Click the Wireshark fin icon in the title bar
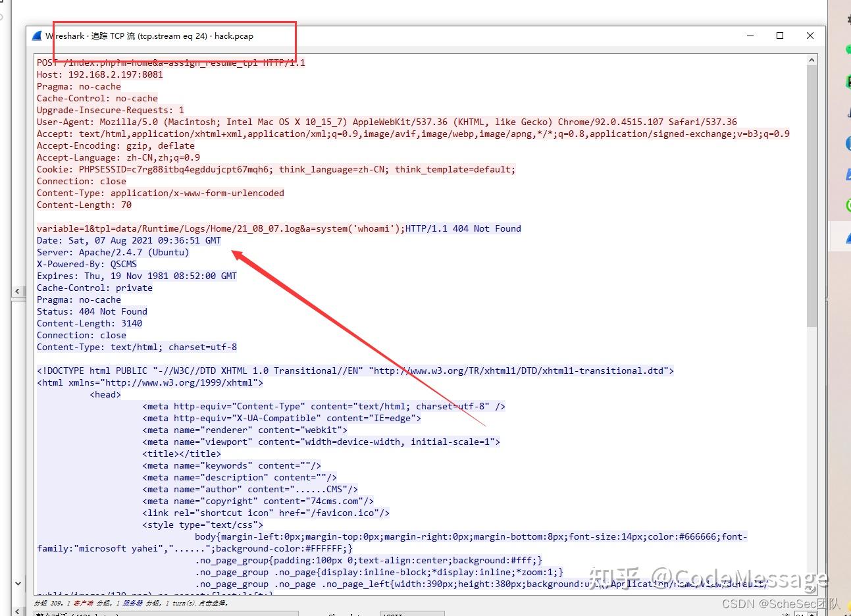The width and height of the screenshot is (851, 616). tap(36, 36)
